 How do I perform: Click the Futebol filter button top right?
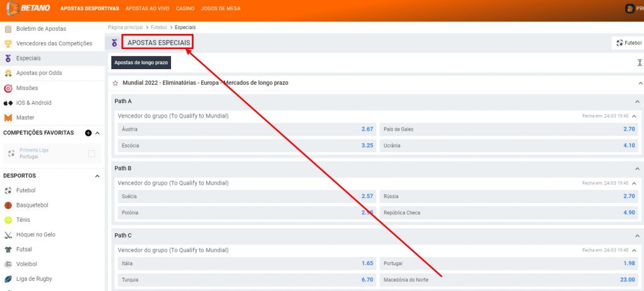coord(628,43)
